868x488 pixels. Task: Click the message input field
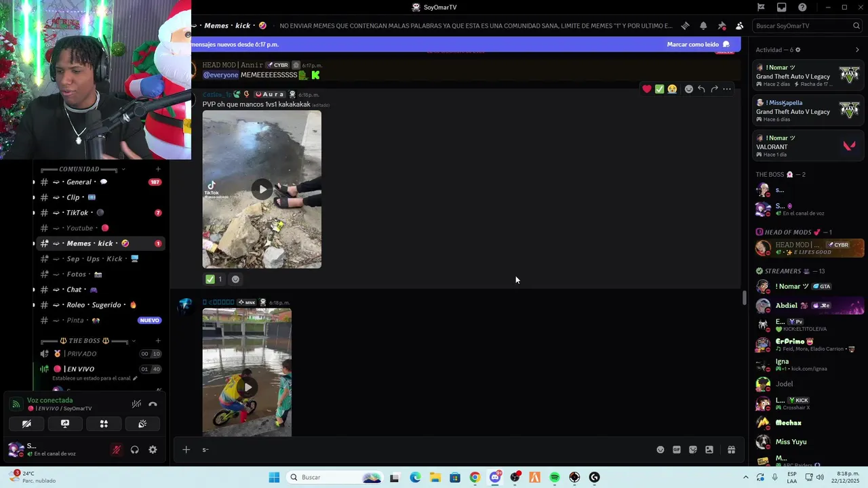coord(424,449)
